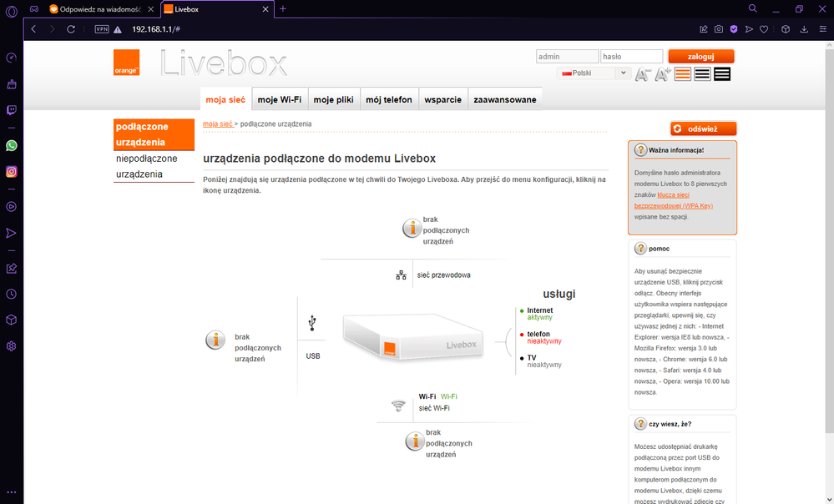Switch to wsparcie tab

point(443,99)
